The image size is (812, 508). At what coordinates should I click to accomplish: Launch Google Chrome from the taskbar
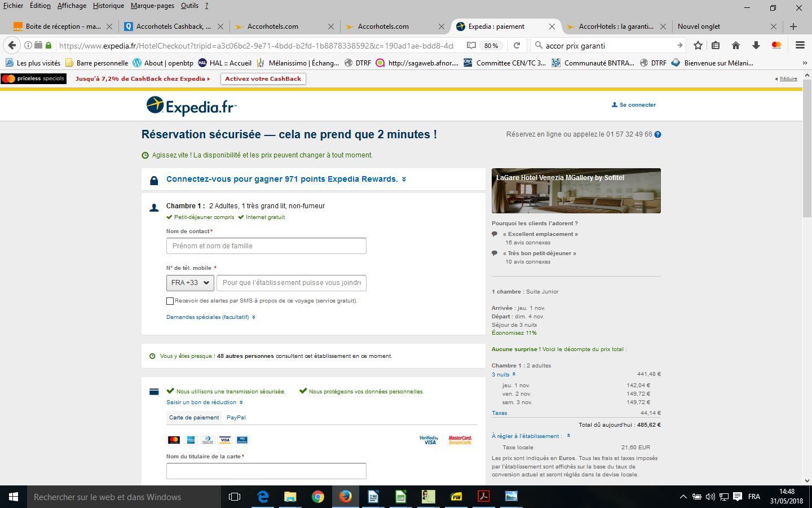pyautogui.click(x=318, y=497)
